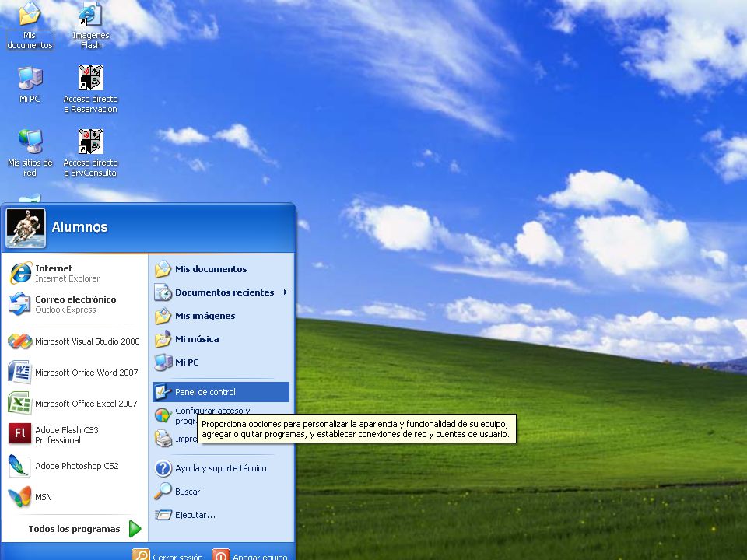The height and width of the screenshot is (560, 747).
Task: Start Microsoft Office Word 2007
Action: tap(75, 373)
